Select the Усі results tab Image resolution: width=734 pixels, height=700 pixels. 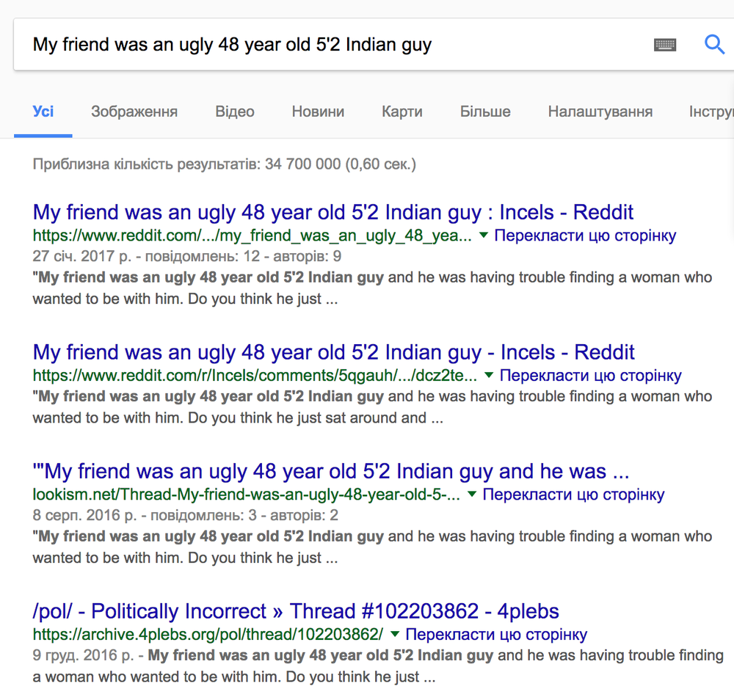[43, 112]
